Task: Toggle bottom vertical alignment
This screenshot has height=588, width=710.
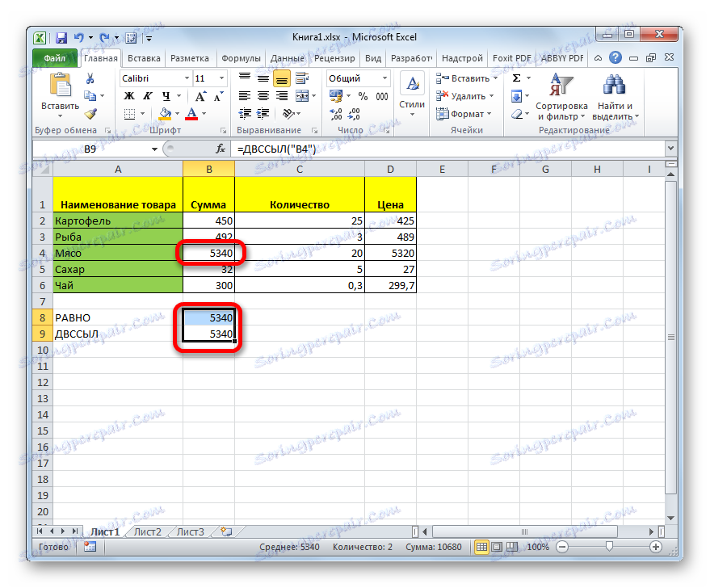Action: [x=282, y=79]
